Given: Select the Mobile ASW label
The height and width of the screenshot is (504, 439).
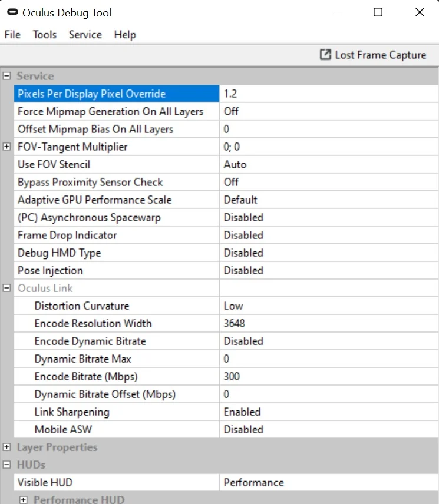Looking at the screenshot, I should 64,429.
